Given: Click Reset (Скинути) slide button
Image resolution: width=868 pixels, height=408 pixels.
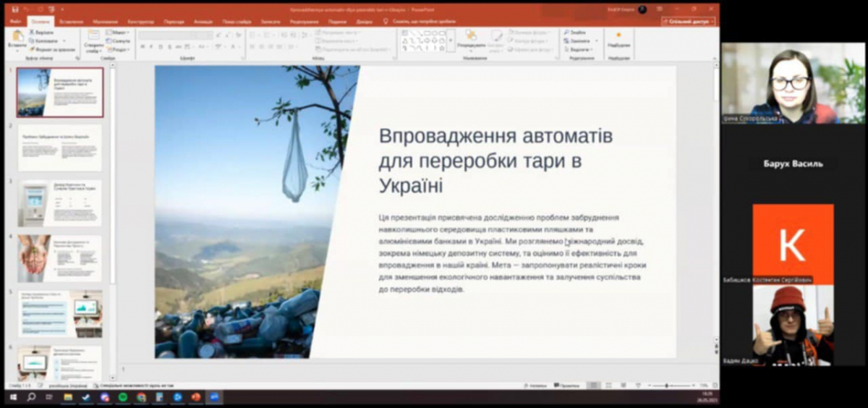Looking at the screenshot, I should pos(117,41).
